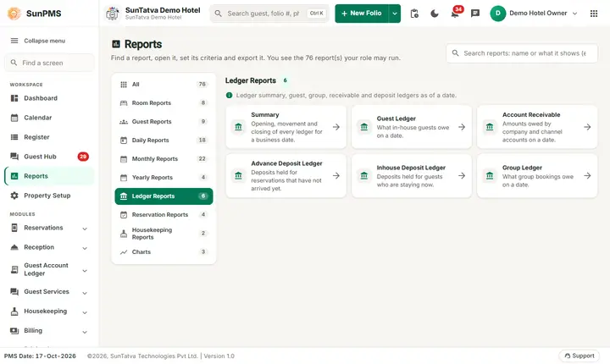Click the Group Ledger bank icon
This screenshot has width=610, height=364.
490,176
